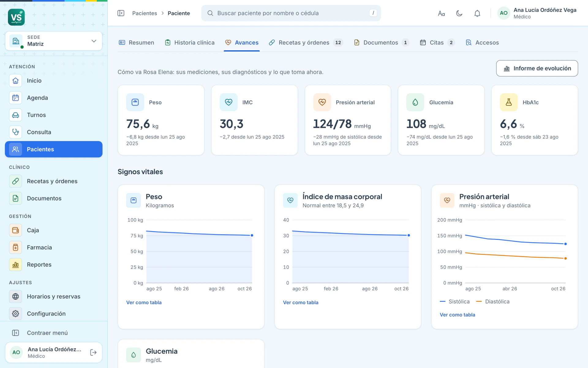Open Horarios y reservas
Screen dimensions: 588x368
click(x=54, y=297)
